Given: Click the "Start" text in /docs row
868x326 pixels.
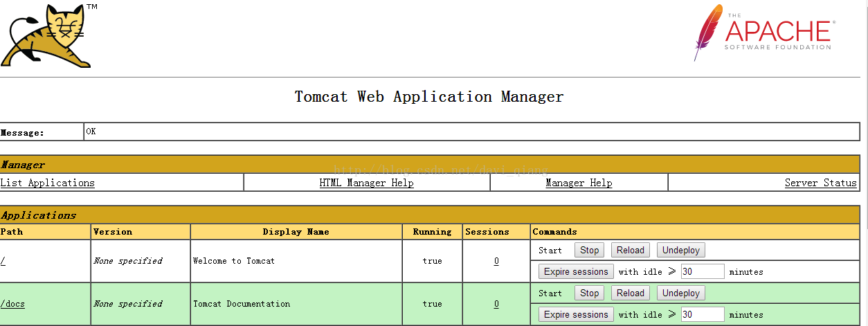Looking at the screenshot, I should pos(550,293).
